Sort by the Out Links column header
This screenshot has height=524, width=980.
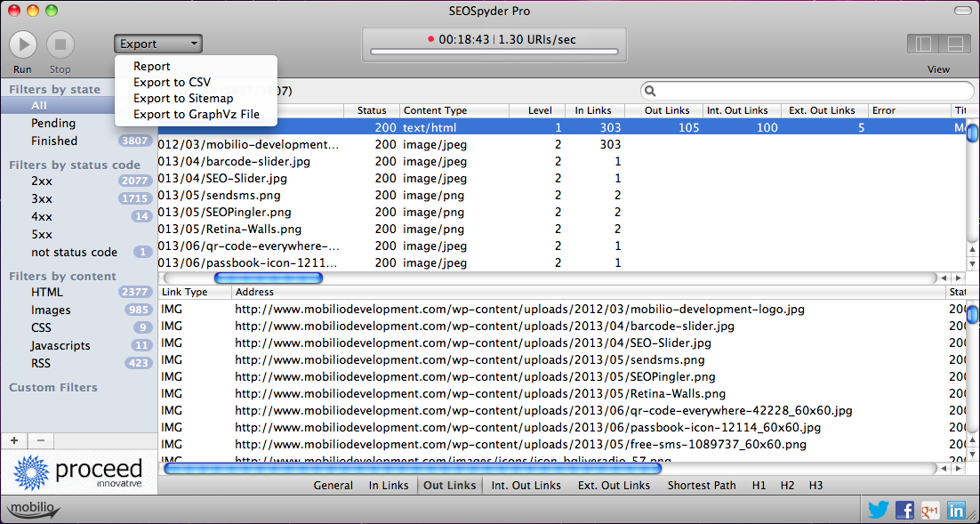click(665, 110)
